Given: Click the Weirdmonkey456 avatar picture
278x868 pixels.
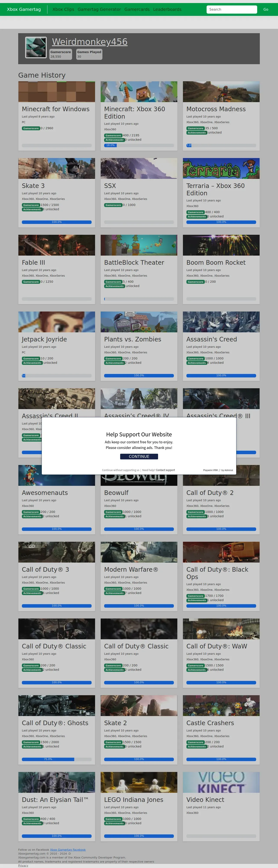Looking at the screenshot, I should point(36,47).
